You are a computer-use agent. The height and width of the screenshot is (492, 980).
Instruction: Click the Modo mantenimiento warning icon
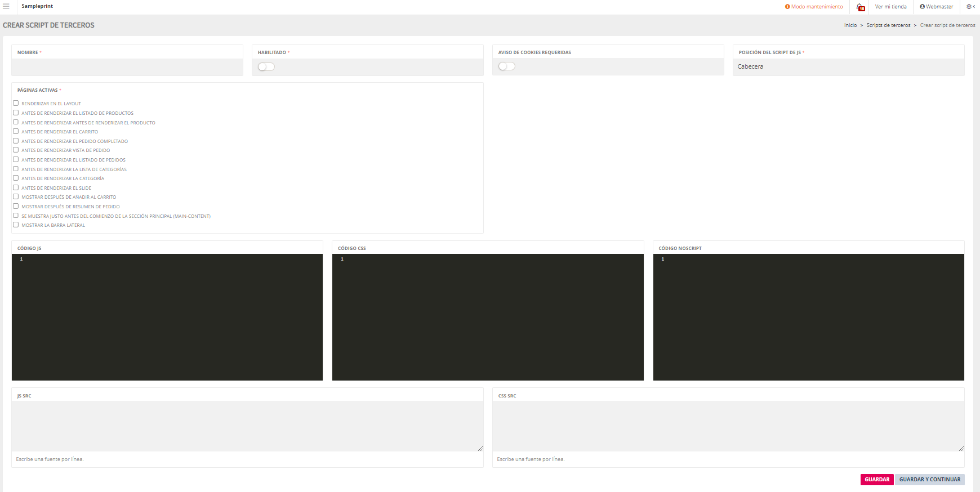pyautogui.click(x=787, y=7)
